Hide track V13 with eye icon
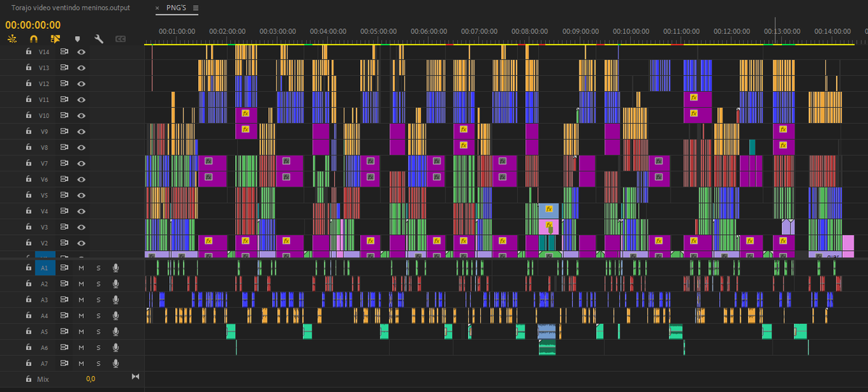The width and height of the screenshot is (868, 392). pos(81,67)
